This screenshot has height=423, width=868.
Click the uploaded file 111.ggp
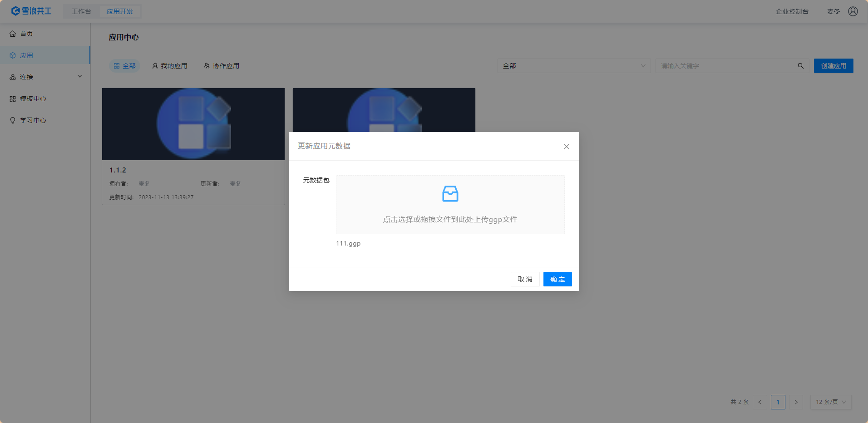tap(348, 244)
